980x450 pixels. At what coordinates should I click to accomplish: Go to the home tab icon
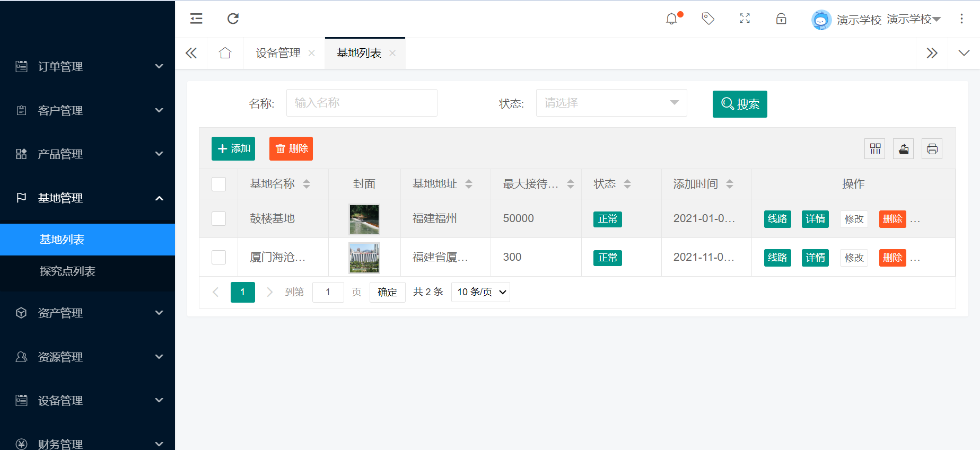(x=225, y=53)
